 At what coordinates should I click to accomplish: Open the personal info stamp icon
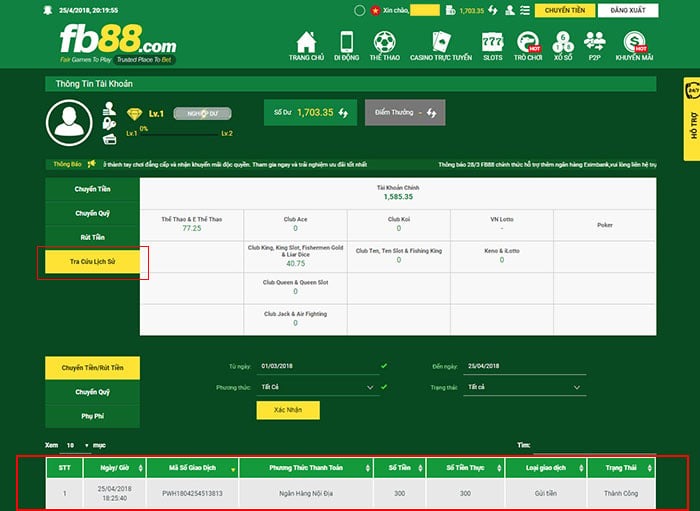point(109,108)
